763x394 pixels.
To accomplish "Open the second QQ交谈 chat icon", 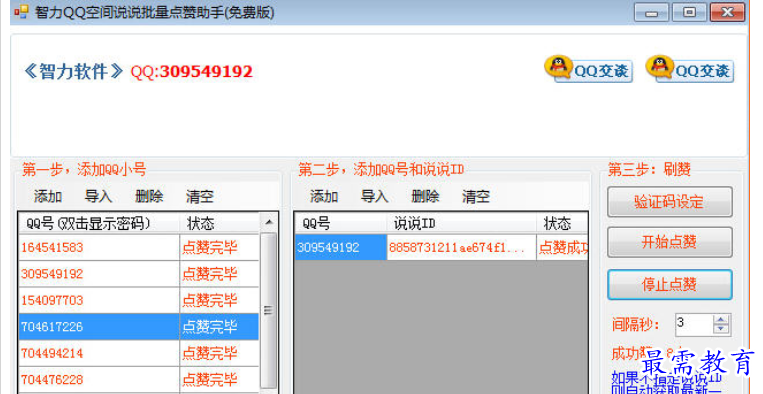I will coord(690,70).
